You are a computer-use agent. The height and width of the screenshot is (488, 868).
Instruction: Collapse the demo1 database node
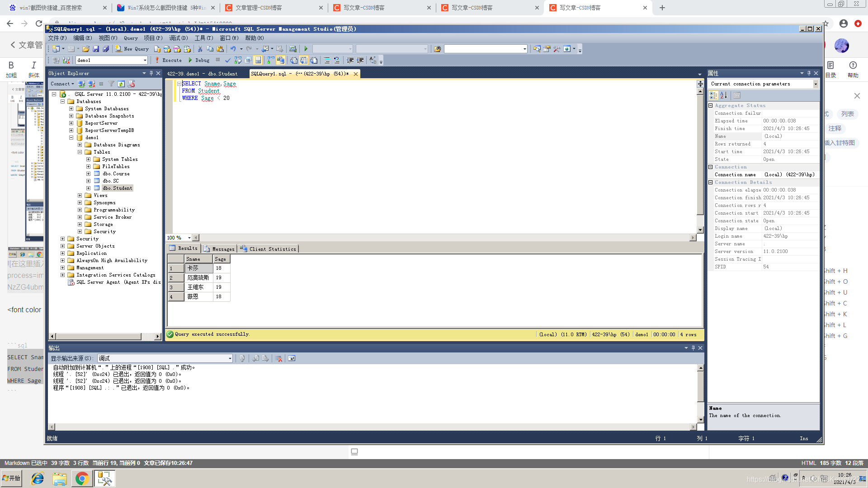coord(71,137)
